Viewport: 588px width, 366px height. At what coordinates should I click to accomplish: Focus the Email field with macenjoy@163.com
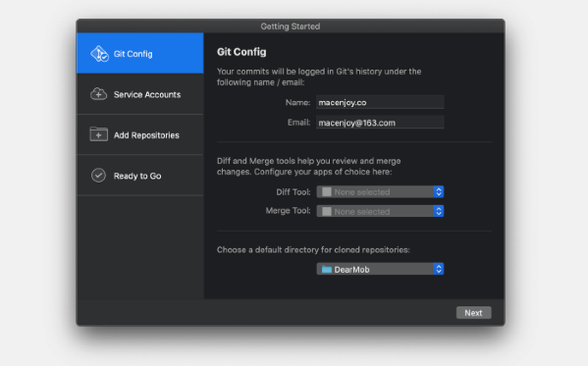point(380,123)
